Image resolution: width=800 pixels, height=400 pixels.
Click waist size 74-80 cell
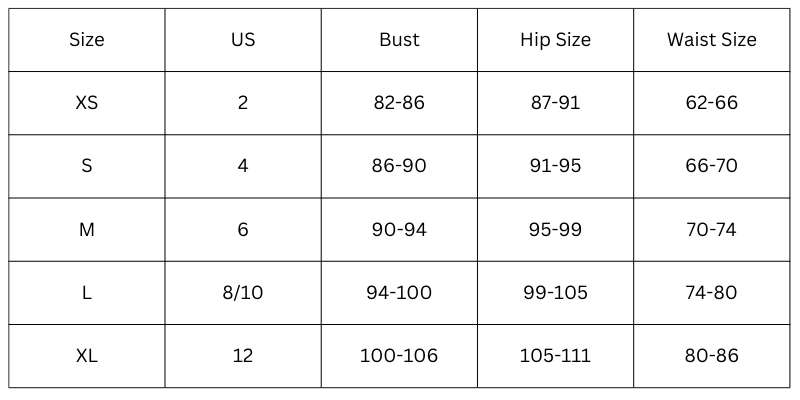(712, 292)
